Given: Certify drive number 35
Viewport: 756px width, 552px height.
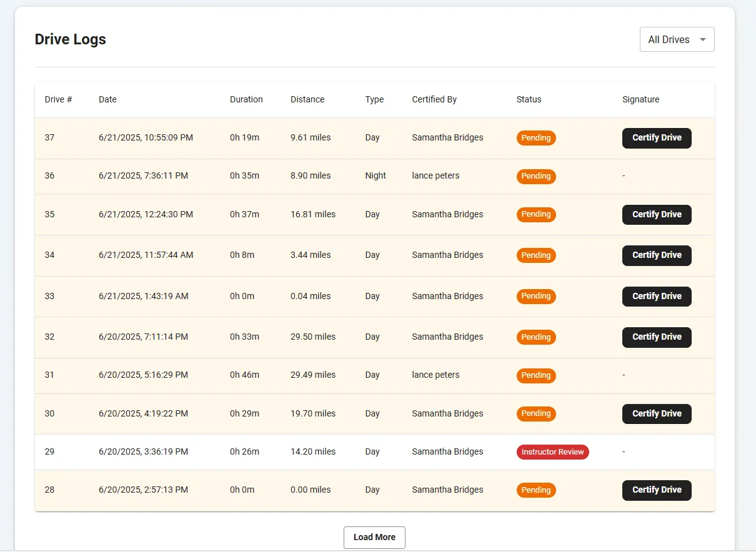Looking at the screenshot, I should click(656, 214).
